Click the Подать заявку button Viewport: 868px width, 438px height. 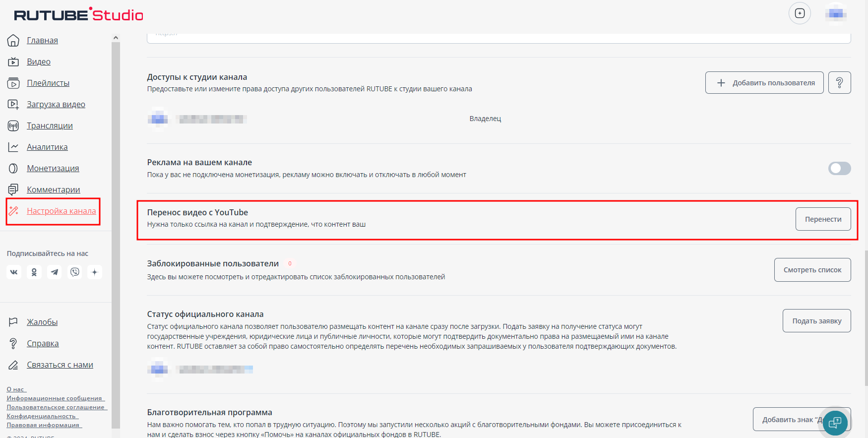(x=817, y=321)
